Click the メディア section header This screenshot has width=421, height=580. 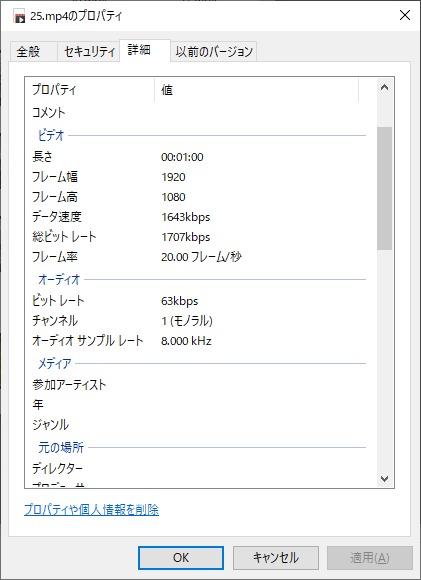pyautogui.click(x=55, y=364)
